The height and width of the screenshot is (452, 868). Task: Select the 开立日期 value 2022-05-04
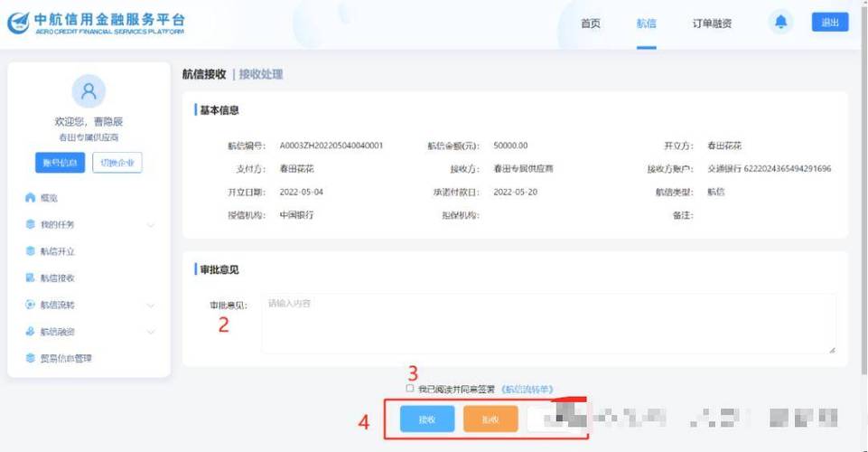pyautogui.click(x=301, y=193)
